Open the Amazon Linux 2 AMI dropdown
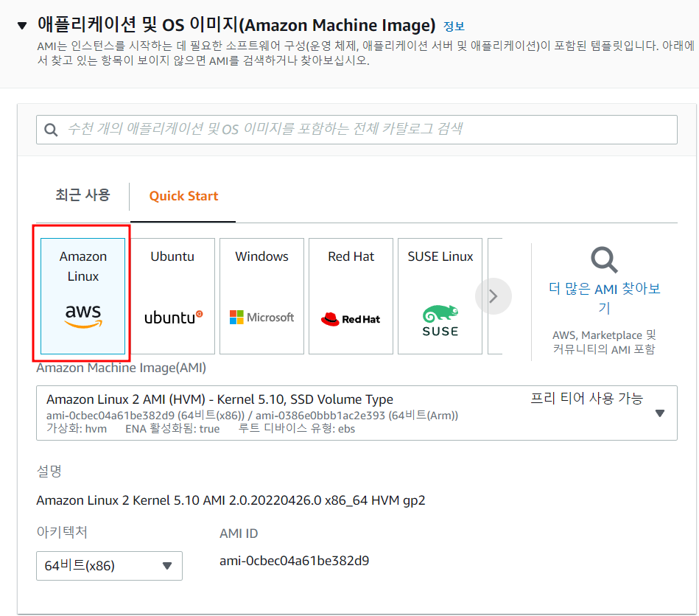The image size is (699, 616). pyautogui.click(x=659, y=413)
